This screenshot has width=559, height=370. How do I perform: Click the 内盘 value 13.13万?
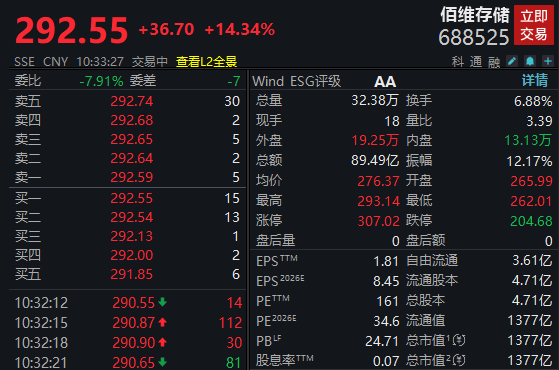pos(528,140)
